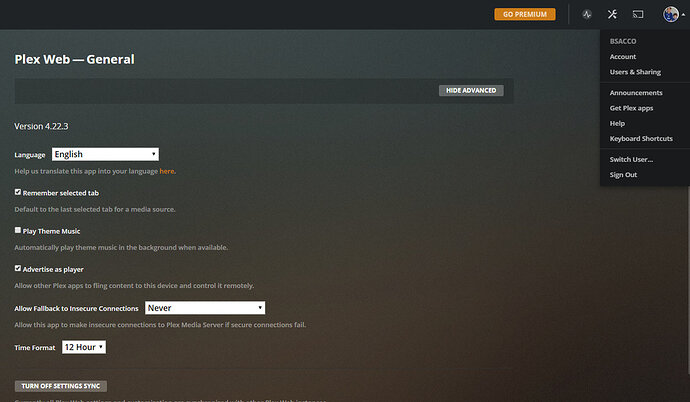Viewport: 690px width, 402px height.
Task: Click the user avatar picture
Action: (x=671, y=15)
